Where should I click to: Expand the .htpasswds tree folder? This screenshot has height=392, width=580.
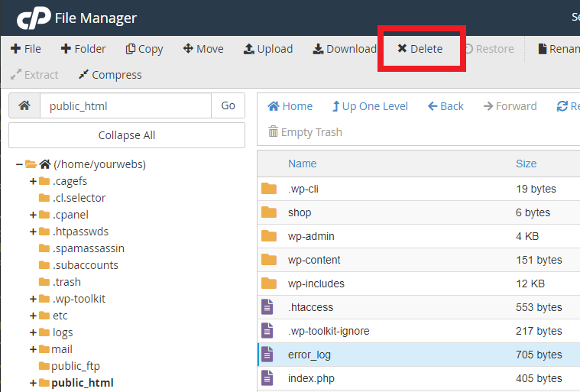coord(33,232)
